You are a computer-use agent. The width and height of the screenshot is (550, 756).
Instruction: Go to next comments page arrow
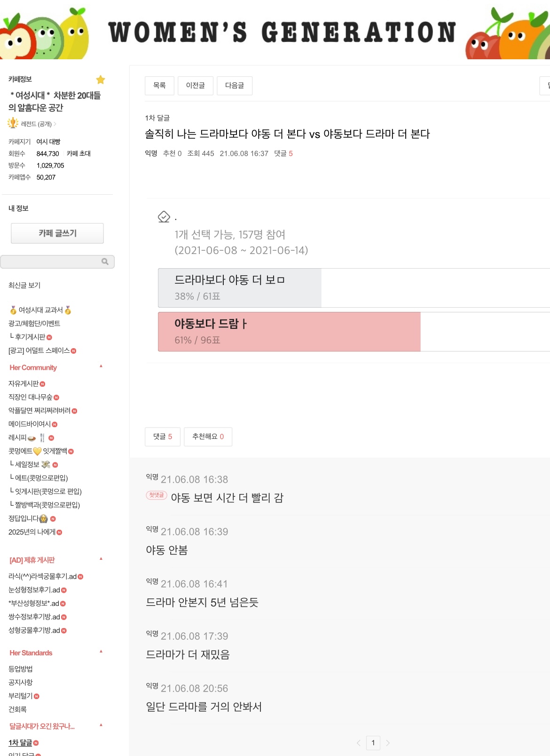(x=388, y=743)
